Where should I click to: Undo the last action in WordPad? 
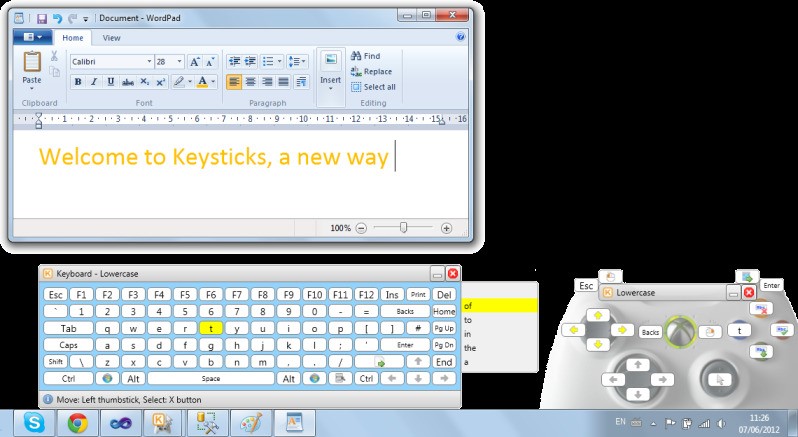point(57,18)
